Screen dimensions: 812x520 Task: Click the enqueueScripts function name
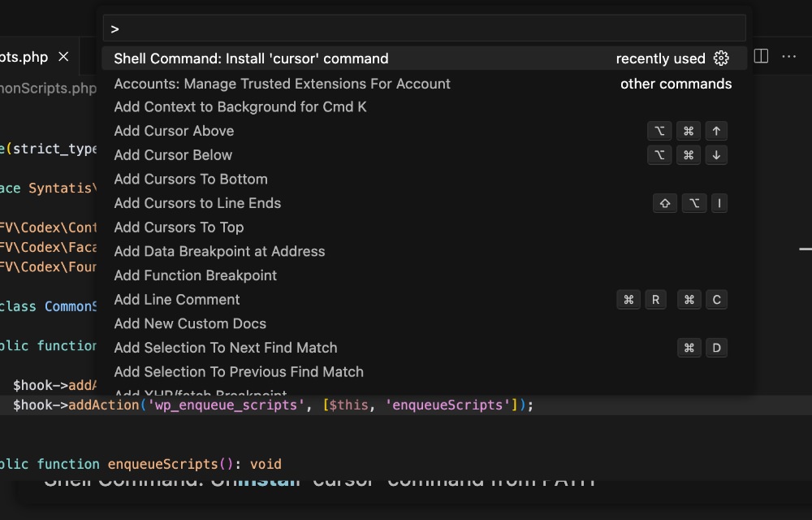tap(164, 464)
